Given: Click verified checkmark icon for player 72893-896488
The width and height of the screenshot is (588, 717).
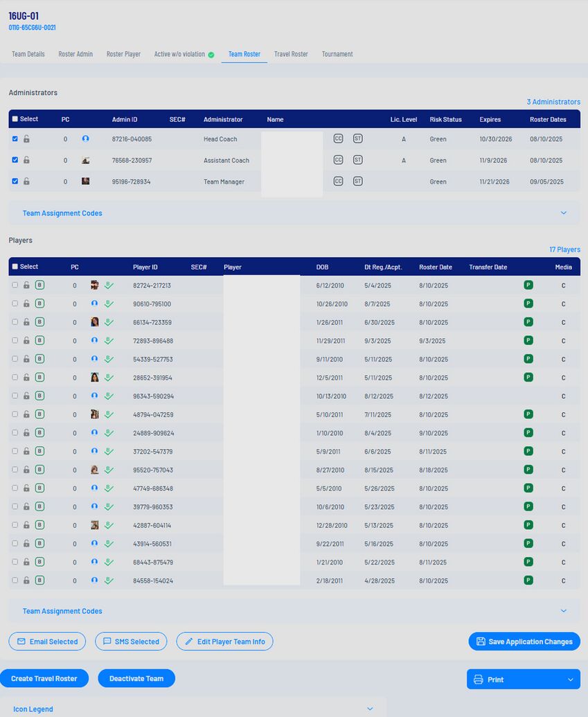Looking at the screenshot, I should click(109, 340).
